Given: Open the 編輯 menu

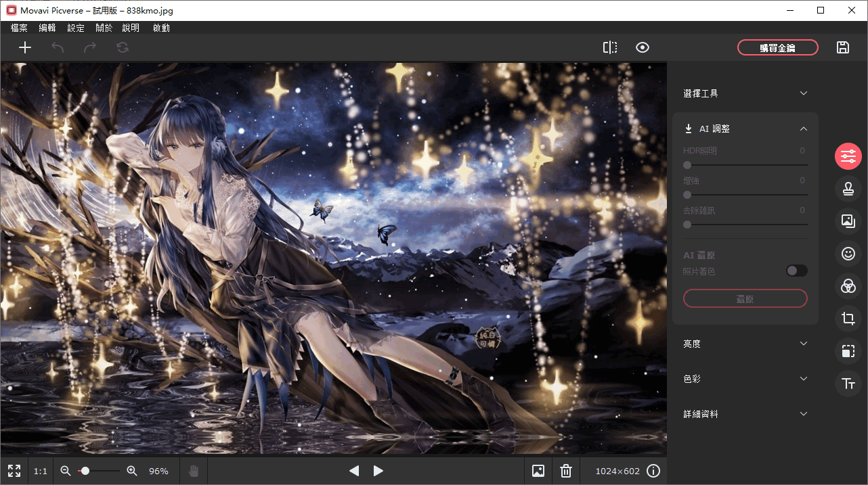Looking at the screenshot, I should coord(47,28).
